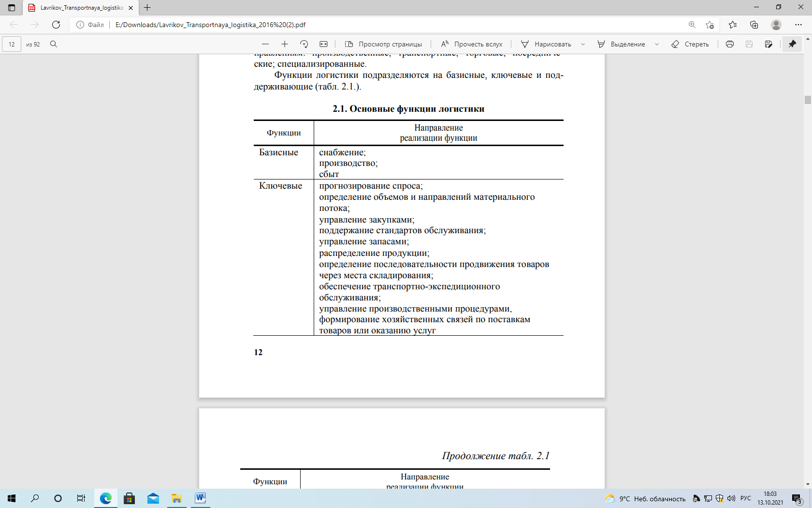Click scrollbar up arrow

tap(808, 39)
